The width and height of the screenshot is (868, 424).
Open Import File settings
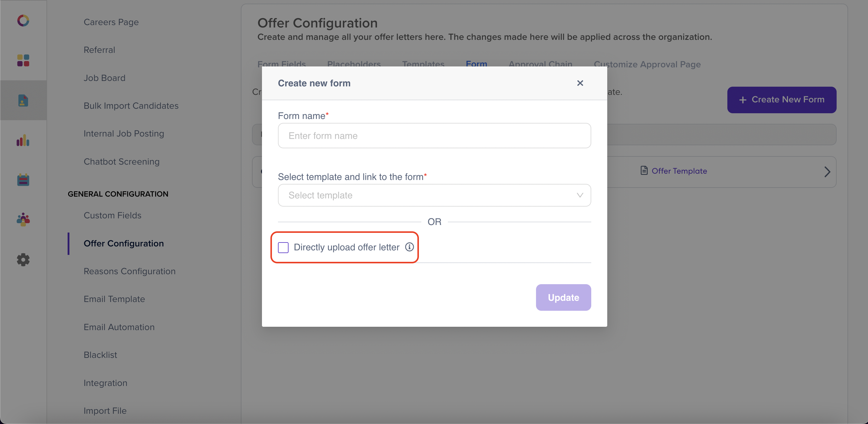click(105, 411)
